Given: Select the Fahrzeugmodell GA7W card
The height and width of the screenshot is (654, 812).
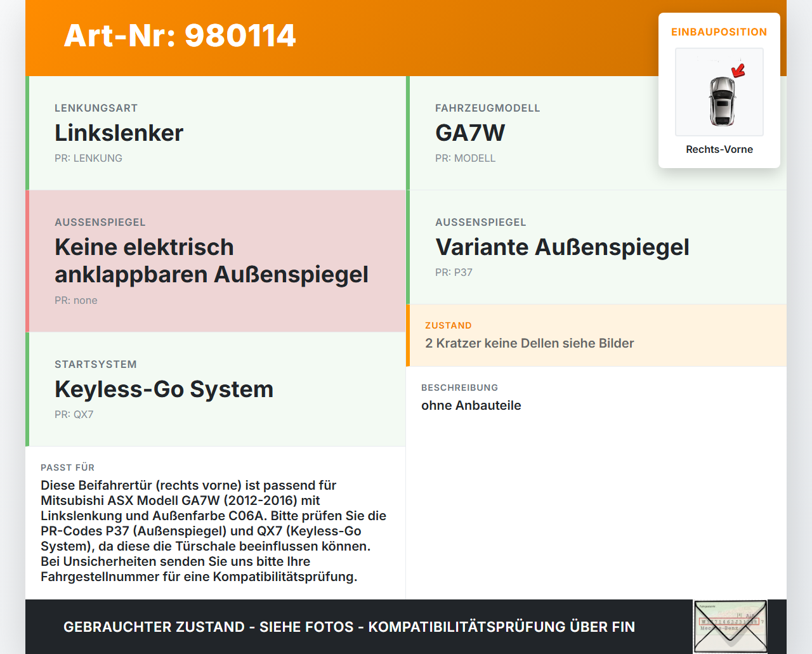Looking at the screenshot, I should pyautogui.click(x=469, y=133).
